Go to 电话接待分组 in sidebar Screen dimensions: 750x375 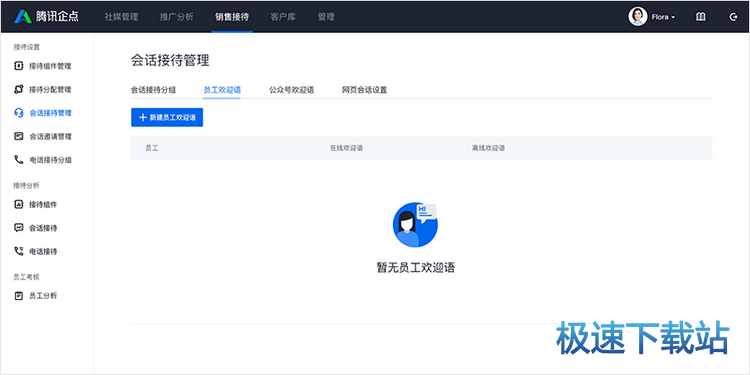point(50,160)
